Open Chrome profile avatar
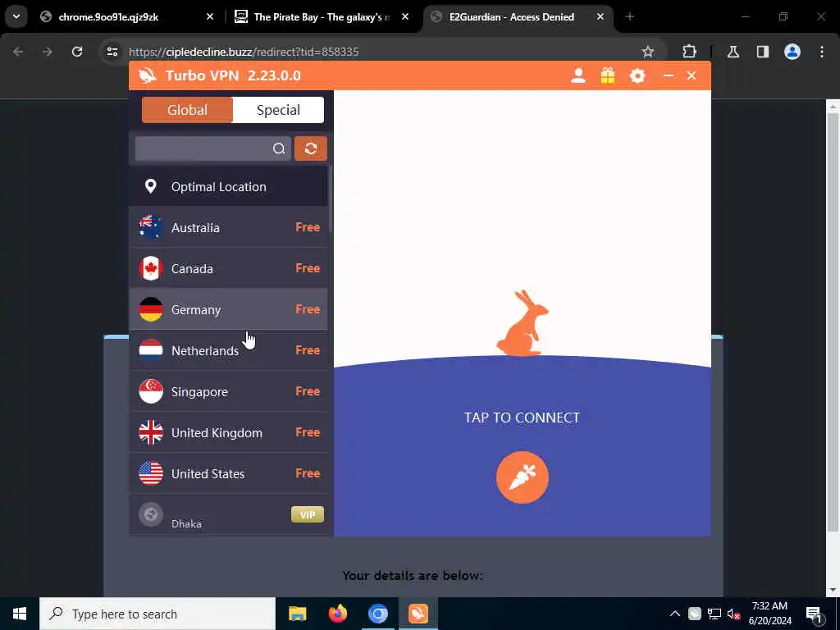 (792, 52)
